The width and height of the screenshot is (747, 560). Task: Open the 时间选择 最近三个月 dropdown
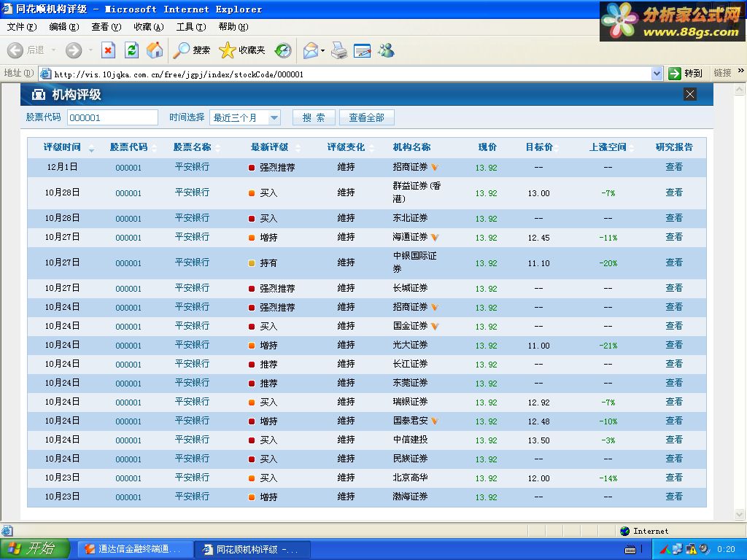point(245,117)
